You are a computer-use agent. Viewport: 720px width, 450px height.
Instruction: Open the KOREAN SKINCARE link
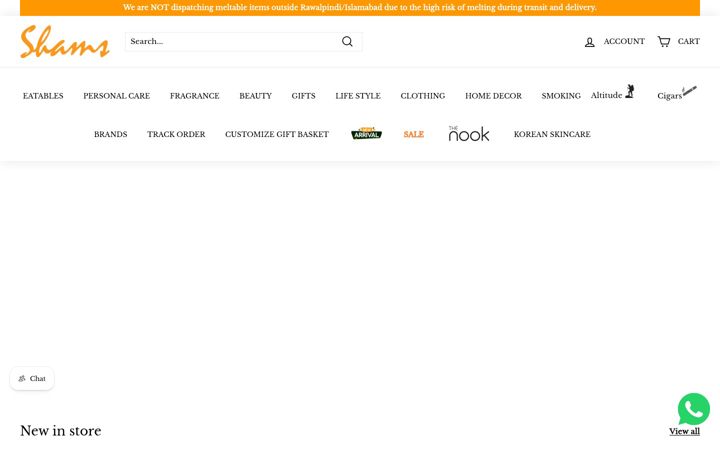click(x=552, y=135)
